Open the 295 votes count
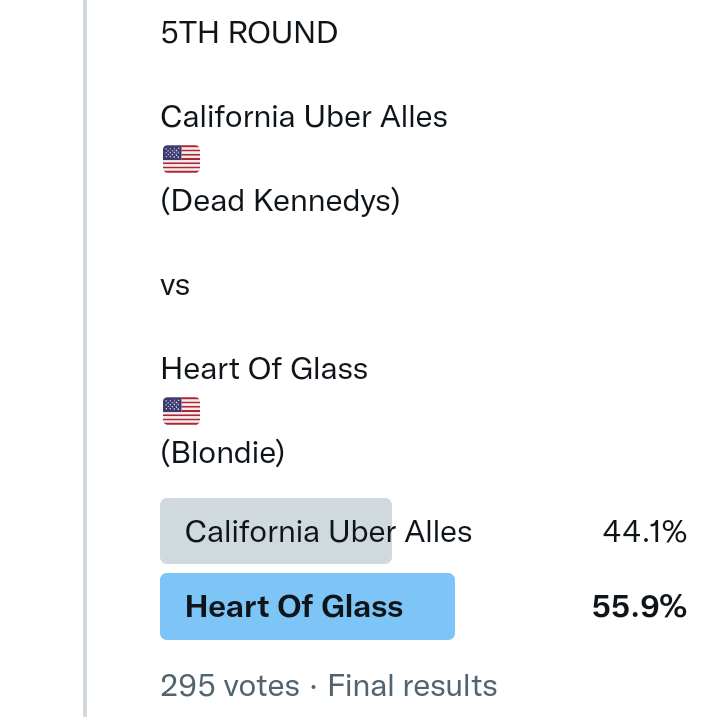 pyautogui.click(x=229, y=686)
